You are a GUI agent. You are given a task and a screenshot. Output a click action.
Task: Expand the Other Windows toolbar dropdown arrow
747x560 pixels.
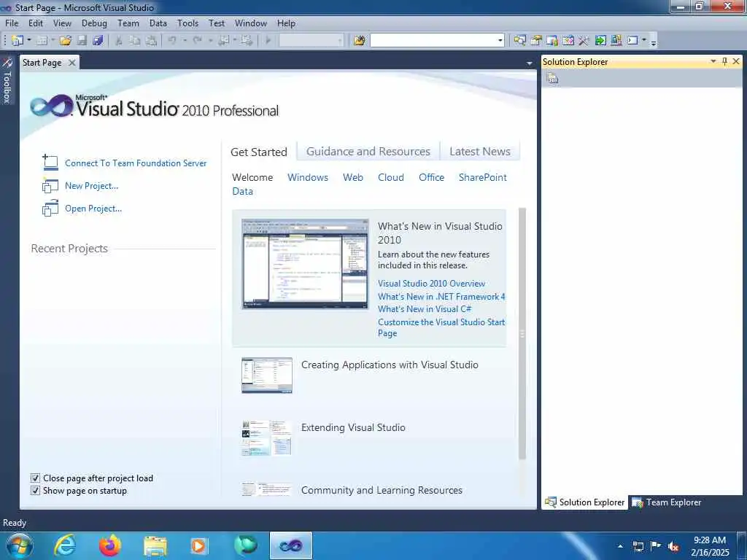(644, 41)
